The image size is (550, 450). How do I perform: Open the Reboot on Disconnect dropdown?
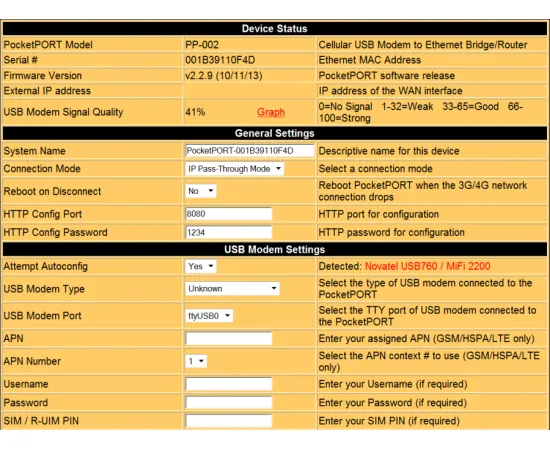tap(201, 191)
